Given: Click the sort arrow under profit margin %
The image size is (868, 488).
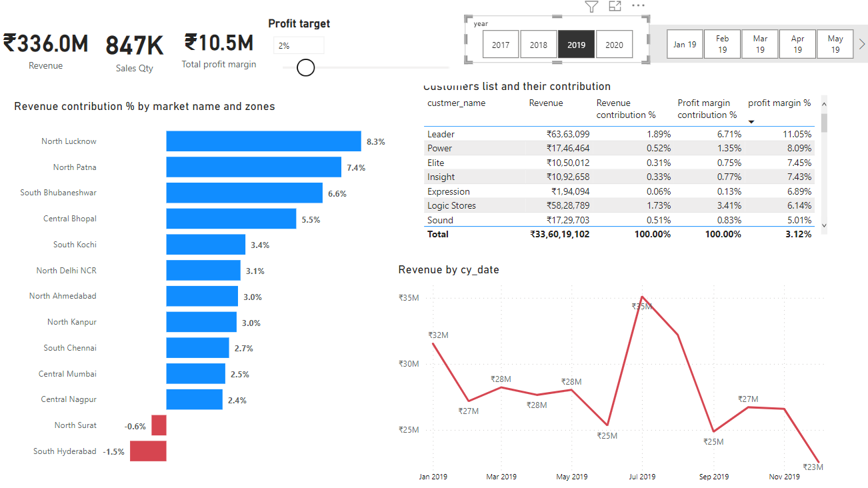Looking at the screenshot, I should (x=752, y=122).
